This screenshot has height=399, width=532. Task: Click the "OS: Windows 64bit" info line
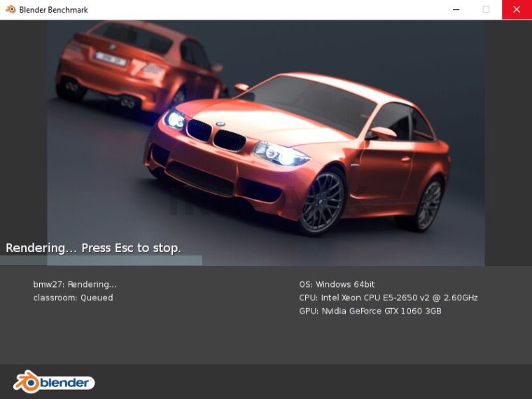(337, 284)
